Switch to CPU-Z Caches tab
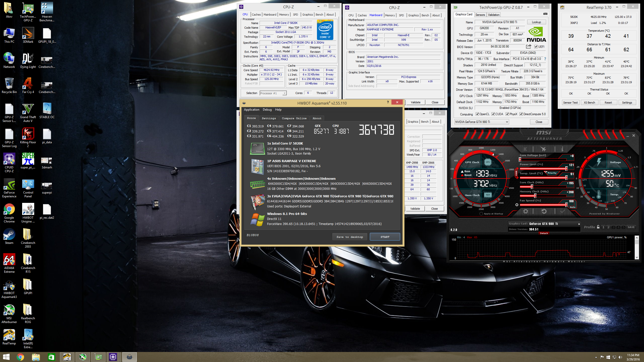This screenshot has width=644, height=362. [x=256, y=15]
